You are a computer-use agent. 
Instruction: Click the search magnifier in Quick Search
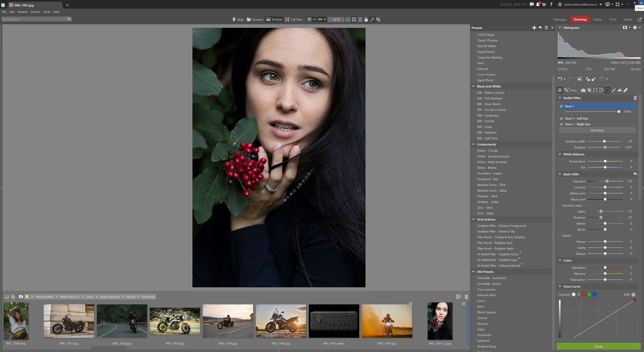pyautogui.click(x=69, y=19)
